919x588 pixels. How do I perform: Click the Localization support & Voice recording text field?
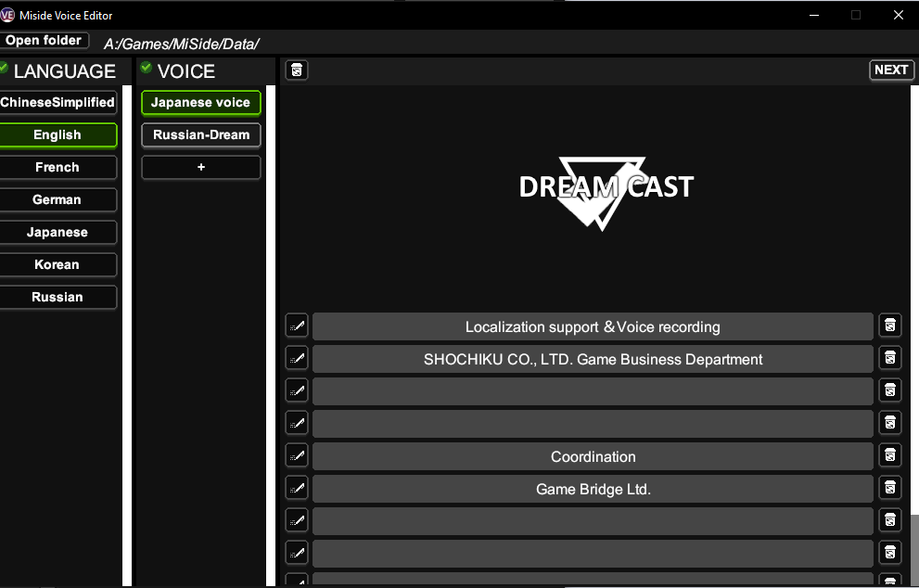coord(593,326)
